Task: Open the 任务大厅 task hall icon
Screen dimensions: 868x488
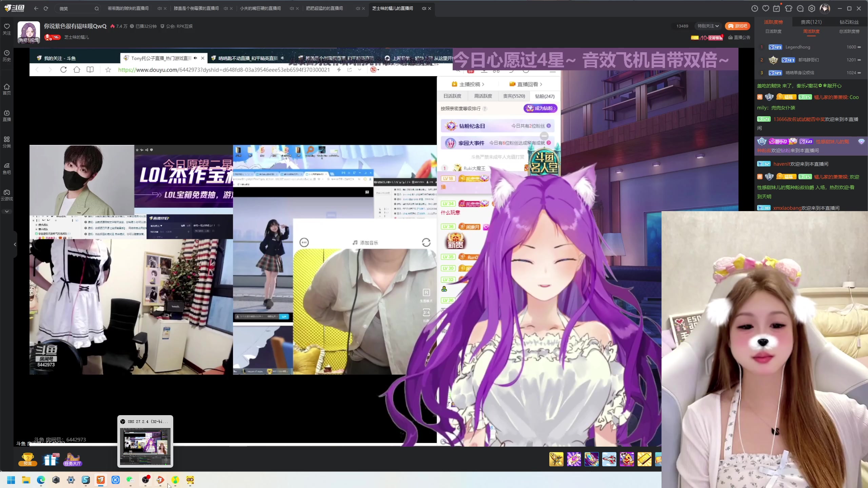Action: tap(73, 459)
